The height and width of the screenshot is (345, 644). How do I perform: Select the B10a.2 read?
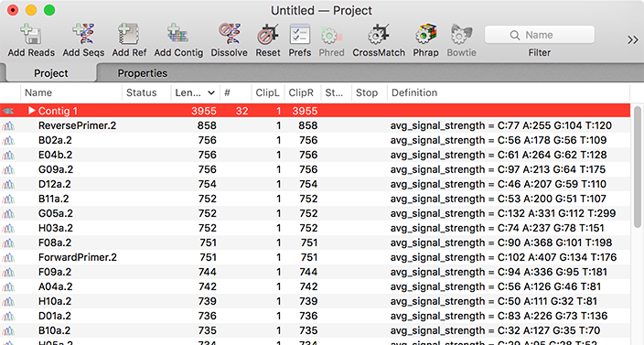[315, 330]
